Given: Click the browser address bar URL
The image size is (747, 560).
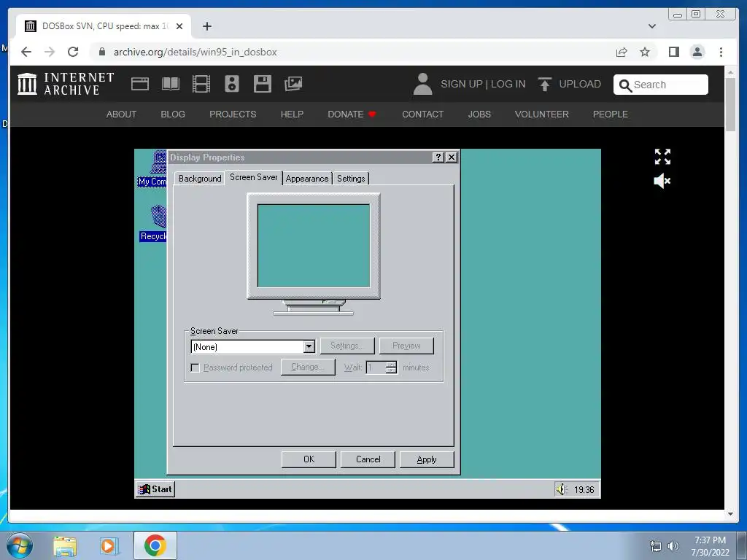Looking at the screenshot, I should coord(195,52).
